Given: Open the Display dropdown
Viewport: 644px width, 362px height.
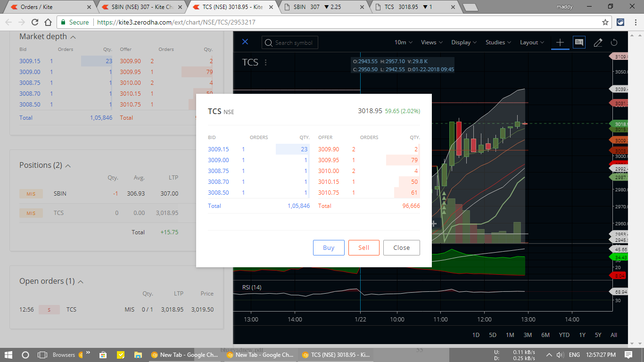Looking at the screenshot, I should (464, 42).
